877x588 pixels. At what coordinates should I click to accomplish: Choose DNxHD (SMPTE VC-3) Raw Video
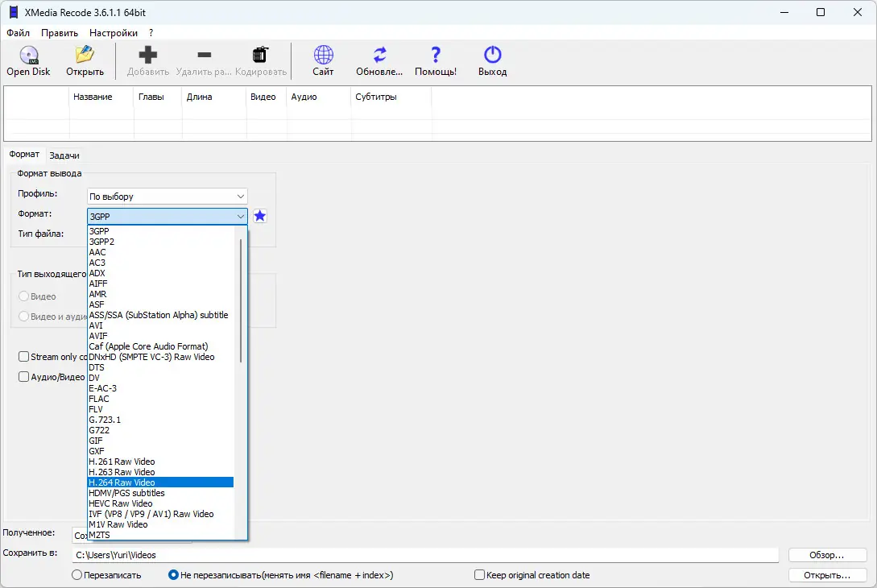tap(160, 357)
